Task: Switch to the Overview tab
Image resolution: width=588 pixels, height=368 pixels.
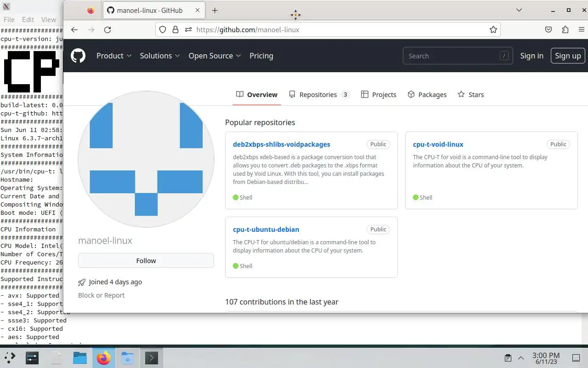Action: [257, 94]
